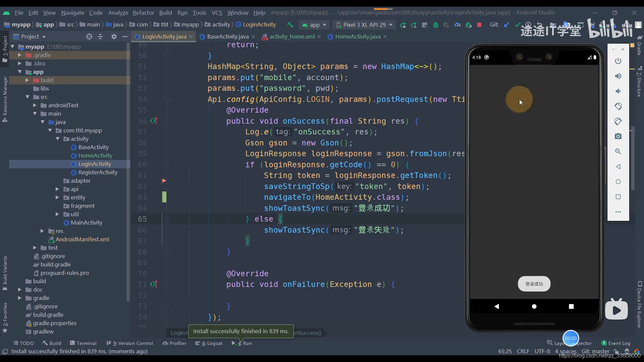Click the Terminal panel button
Viewport: 644px width, 362px height.
(86, 343)
